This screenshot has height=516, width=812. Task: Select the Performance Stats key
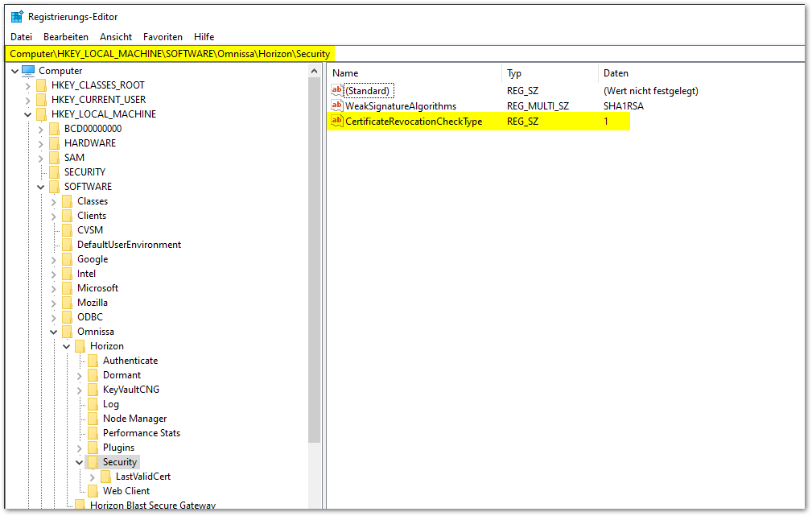coord(141,433)
